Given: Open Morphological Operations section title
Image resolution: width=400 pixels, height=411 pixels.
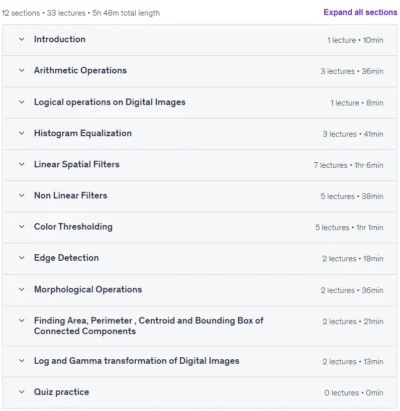Looking at the screenshot, I should 88,289.
